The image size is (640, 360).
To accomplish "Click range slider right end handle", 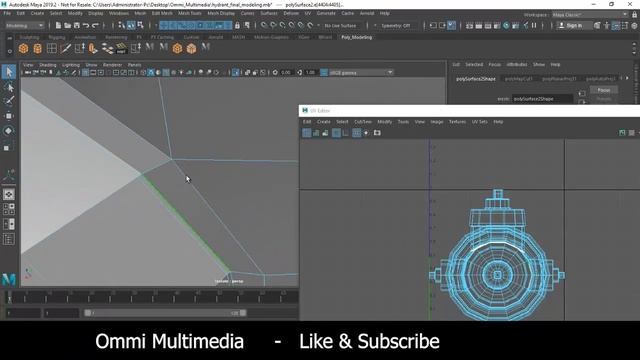I will [243, 313].
